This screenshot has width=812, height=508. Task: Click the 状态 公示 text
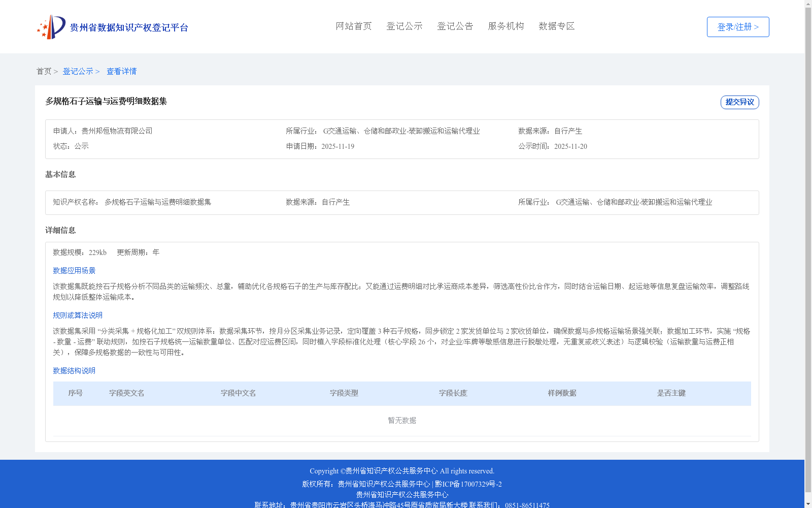[x=71, y=146]
